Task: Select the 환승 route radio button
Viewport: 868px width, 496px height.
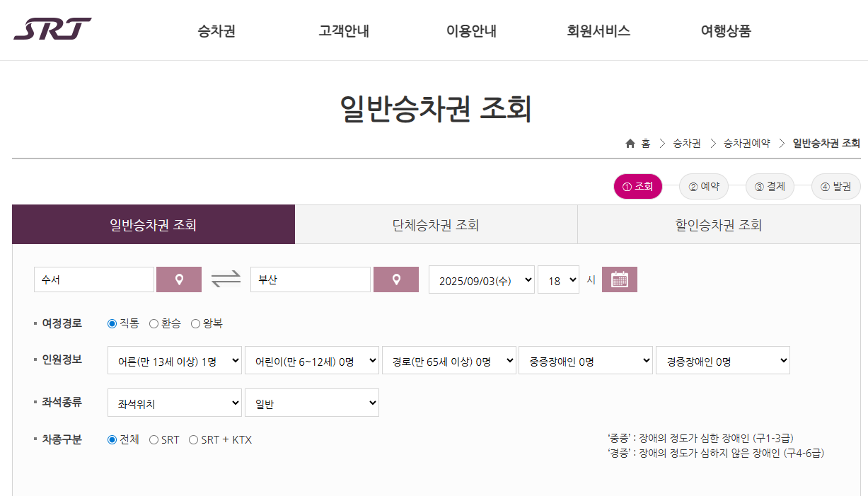Action: [154, 323]
